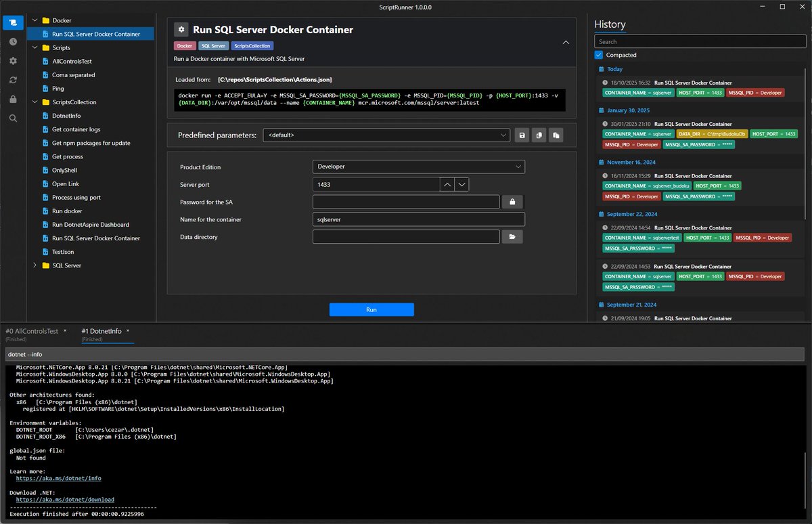Save the predefined parameters set

click(522, 135)
